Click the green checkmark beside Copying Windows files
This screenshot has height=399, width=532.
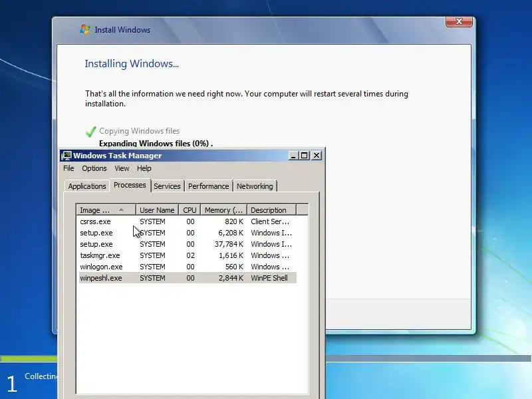[x=90, y=132]
